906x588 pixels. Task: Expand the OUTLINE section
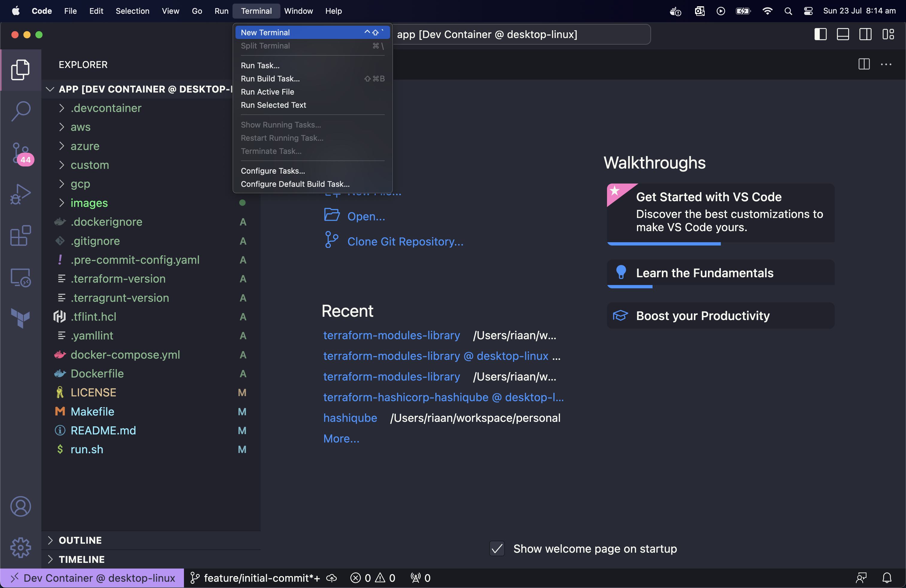tap(50, 540)
